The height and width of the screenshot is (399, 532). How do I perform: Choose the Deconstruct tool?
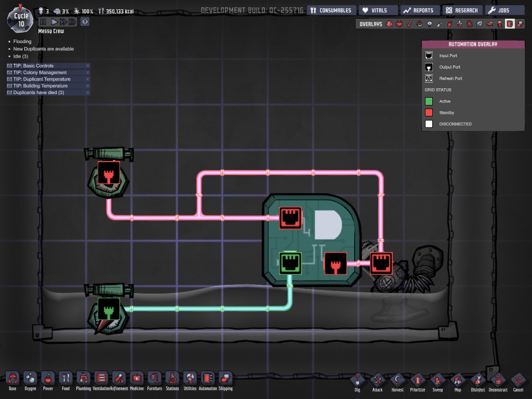tap(498, 380)
